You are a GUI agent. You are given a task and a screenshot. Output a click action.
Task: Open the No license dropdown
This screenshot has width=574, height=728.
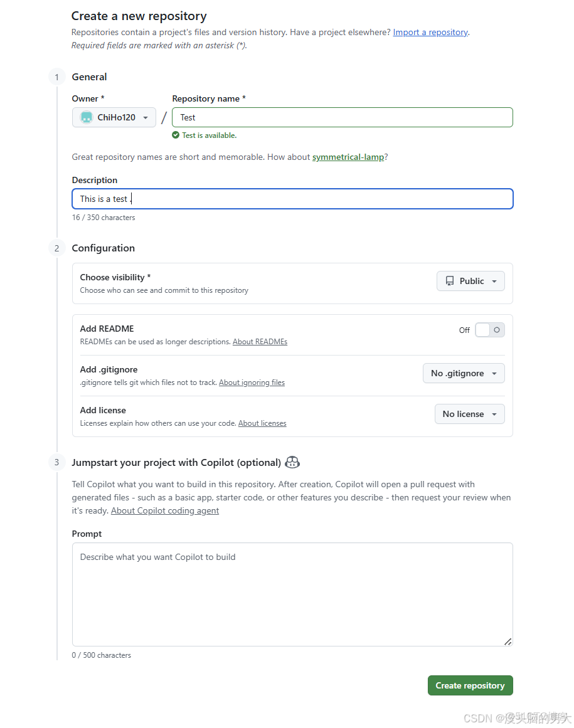pos(469,414)
